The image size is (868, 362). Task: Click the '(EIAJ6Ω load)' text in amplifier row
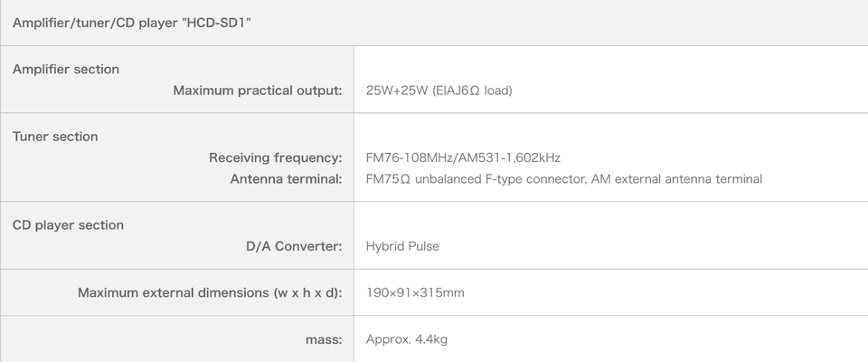pos(473,90)
